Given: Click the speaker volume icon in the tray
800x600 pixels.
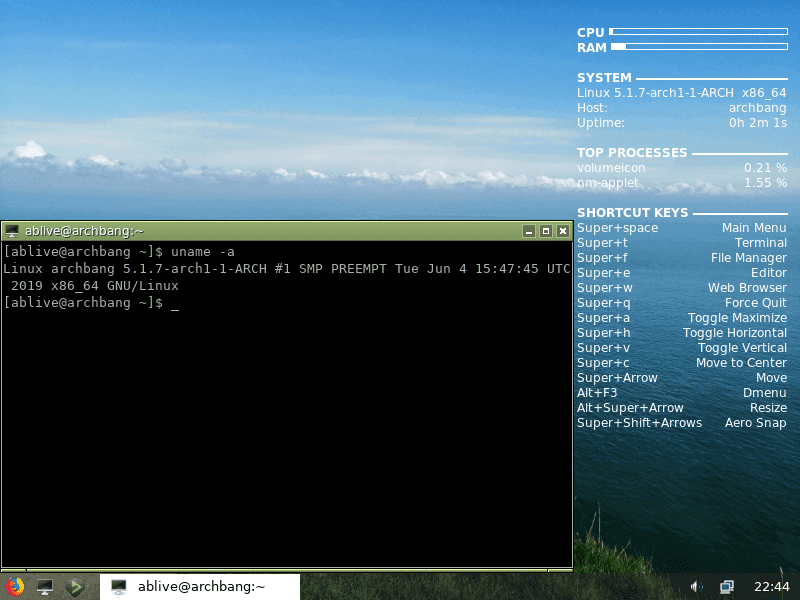Looking at the screenshot, I should pos(696,588).
